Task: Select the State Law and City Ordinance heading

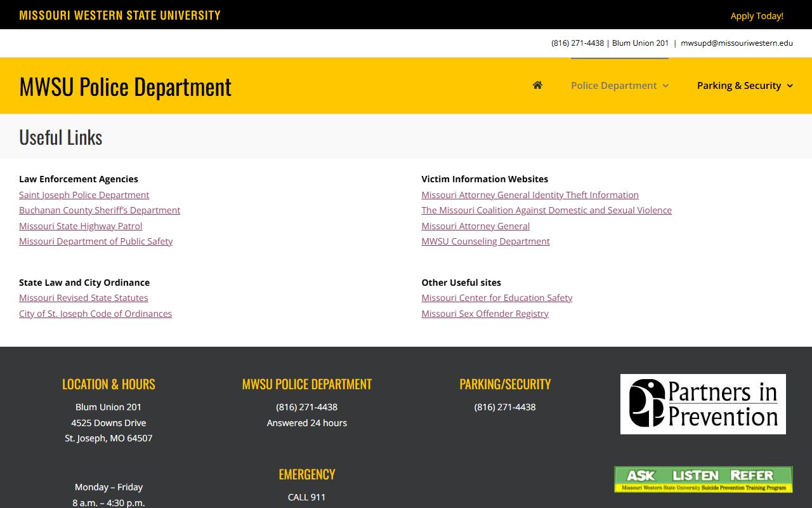Action: (x=84, y=283)
